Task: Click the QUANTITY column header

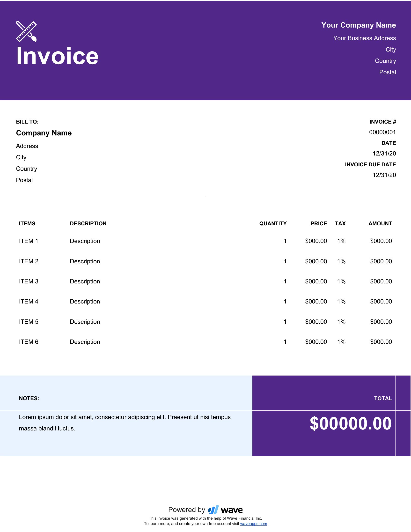Action: 273,224
